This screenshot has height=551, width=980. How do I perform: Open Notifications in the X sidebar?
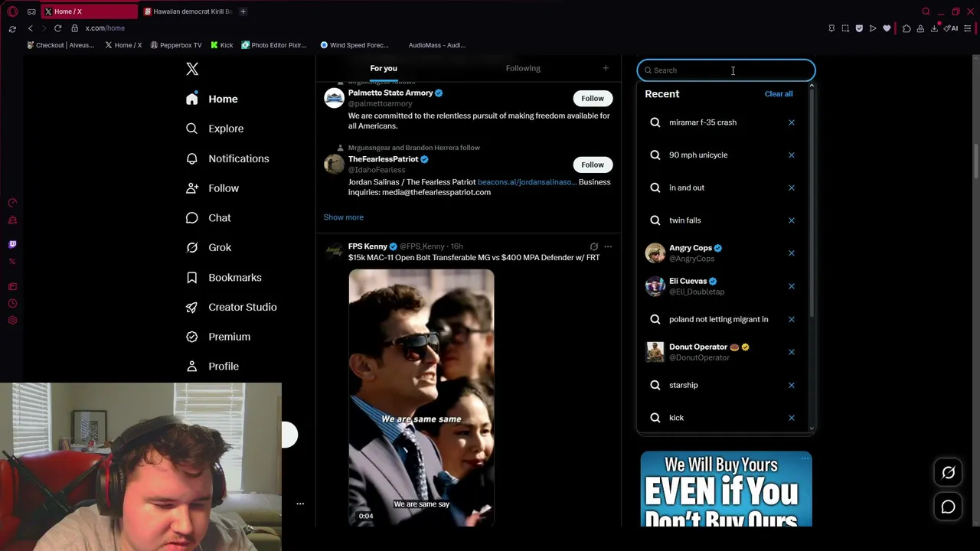click(228, 158)
